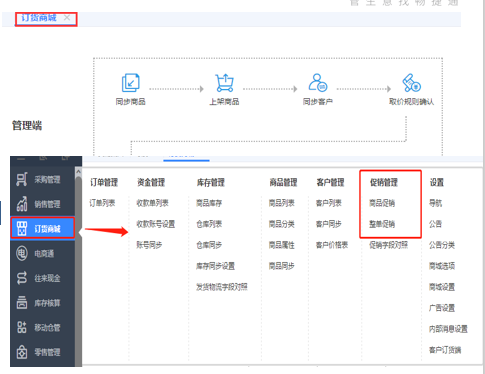
Task: Click the sidebar scrollbar up arrow
Action: point(78,172)
